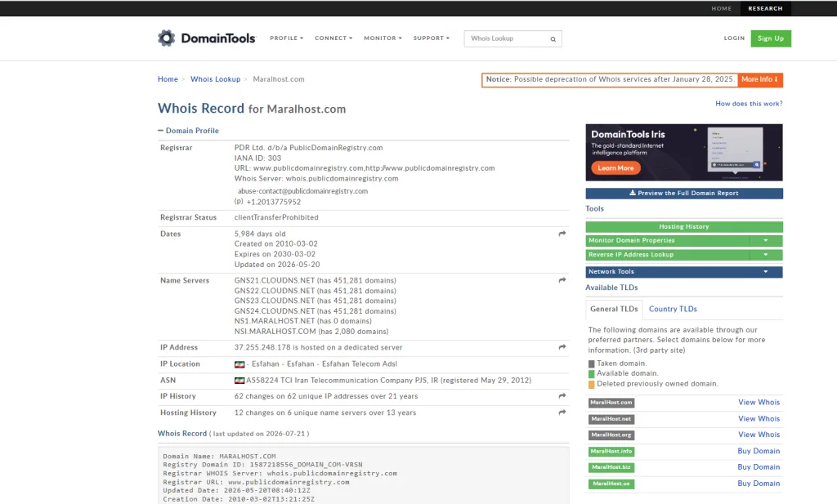
Task: Buy Domain for MaralHost.info
Action: coord(759,451)
